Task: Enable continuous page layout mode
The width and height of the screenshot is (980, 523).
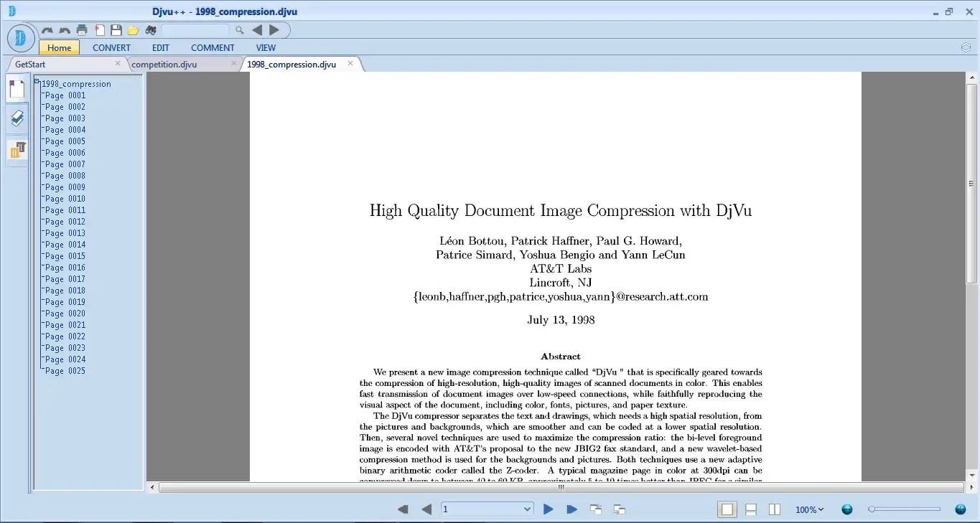Action: [x=751, y=509]
